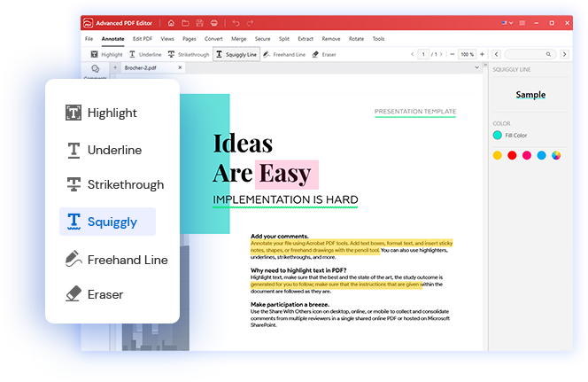Choose the pink color swatch

(x=527, y=155)
